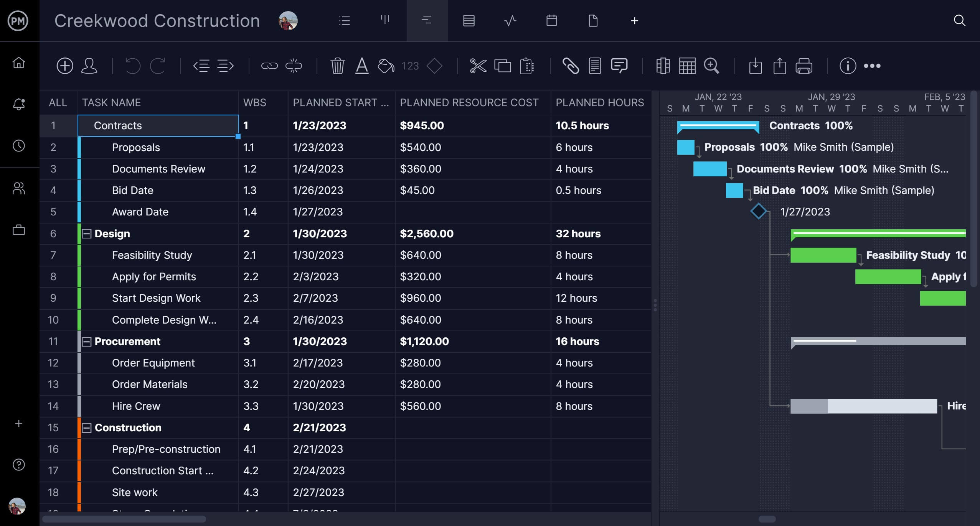Image resolution: width=980 pixels, height=526 pixels.
Task: Open the Zoom In icon
Action: [712, 66]
